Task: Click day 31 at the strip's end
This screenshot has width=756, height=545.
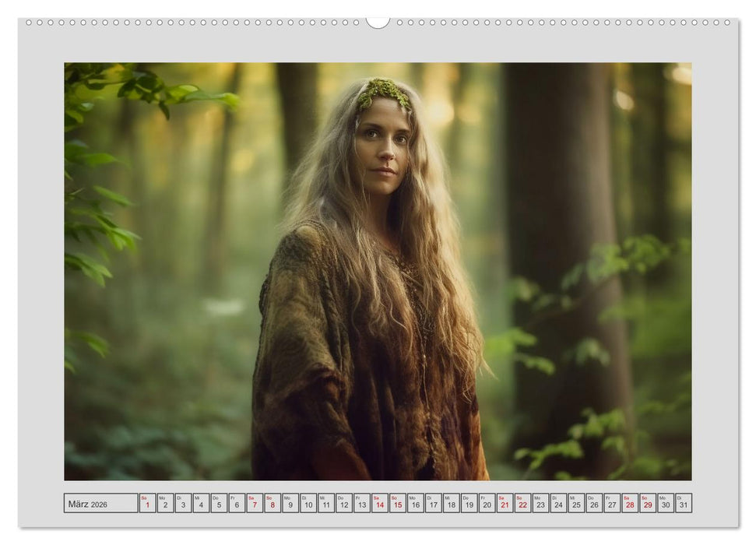Action: coord(684,503)
